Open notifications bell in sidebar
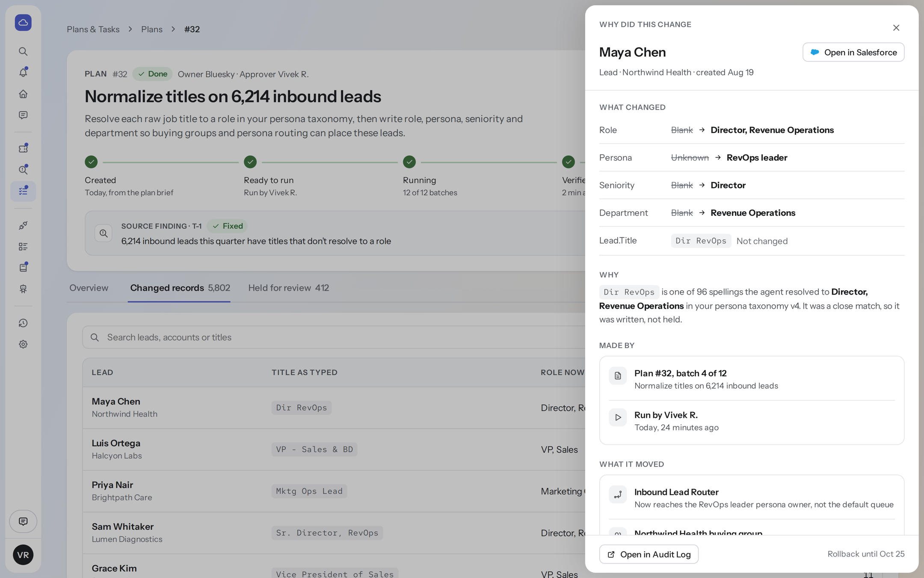The image size is (924, 578). click(x=23, y=72)
